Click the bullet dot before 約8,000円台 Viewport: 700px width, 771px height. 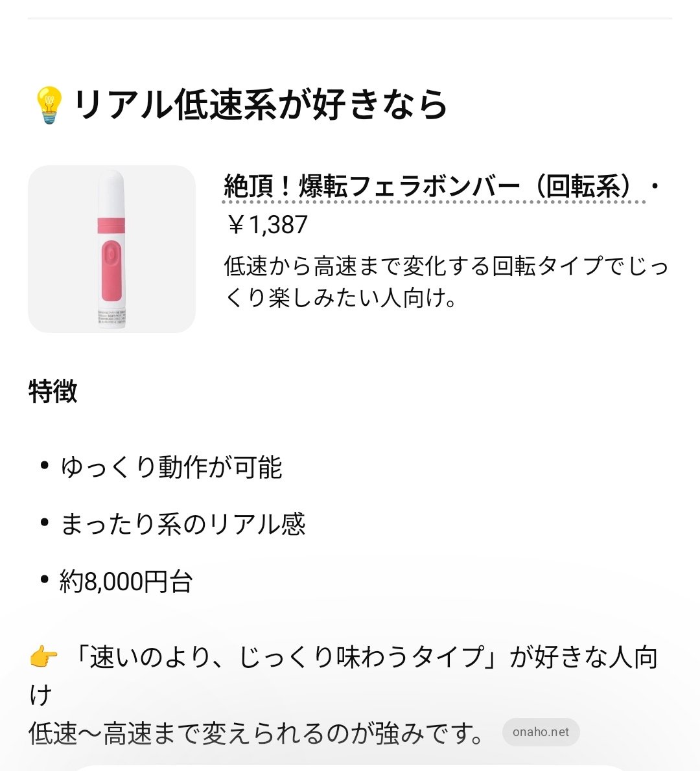tap(44, 580)
